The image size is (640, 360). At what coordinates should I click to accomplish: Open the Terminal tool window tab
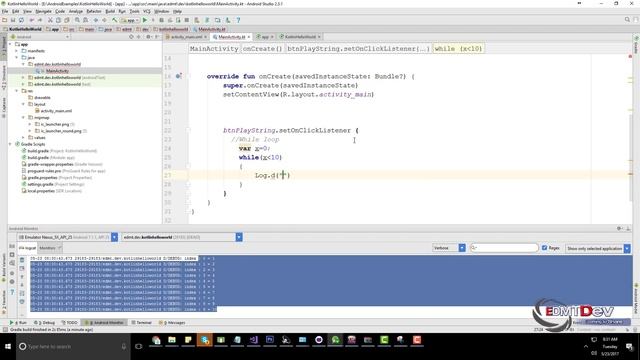(x=141, y=322)
